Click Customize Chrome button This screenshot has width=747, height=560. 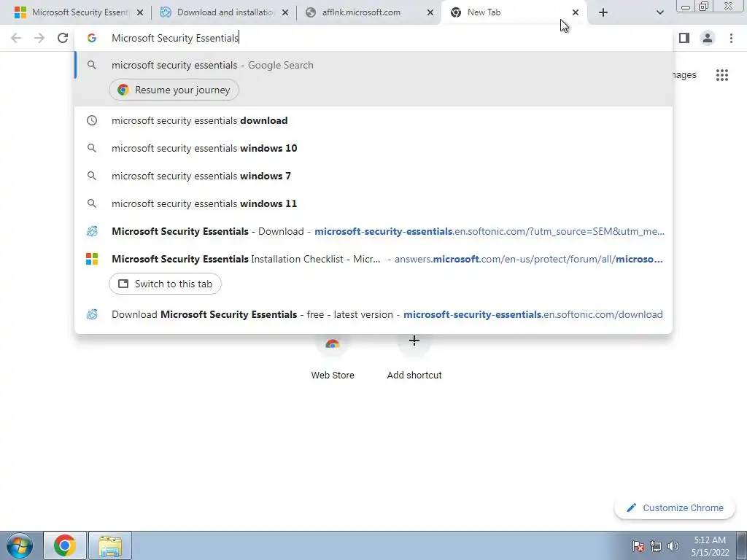(675, 508)
